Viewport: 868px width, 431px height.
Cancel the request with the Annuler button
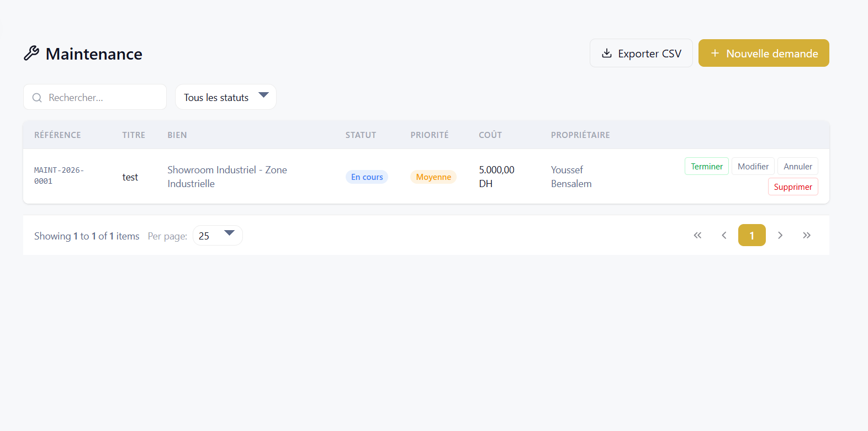798,166
